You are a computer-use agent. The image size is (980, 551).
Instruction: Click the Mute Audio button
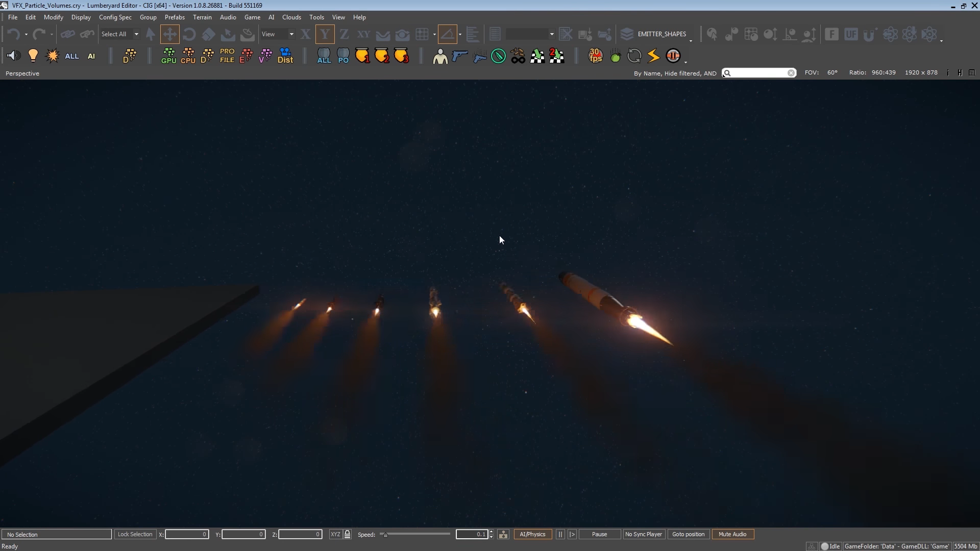coord(732,534)
